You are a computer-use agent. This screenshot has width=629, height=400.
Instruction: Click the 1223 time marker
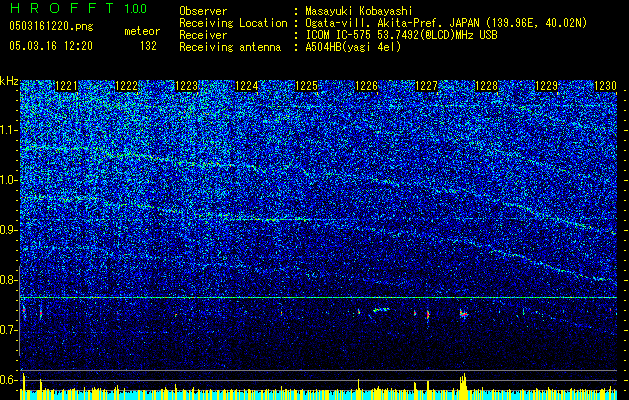coord(187,86)
